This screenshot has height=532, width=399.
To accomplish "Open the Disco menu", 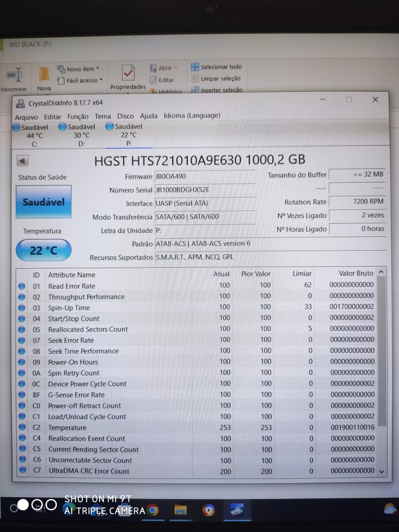I will tap(125, 116).
